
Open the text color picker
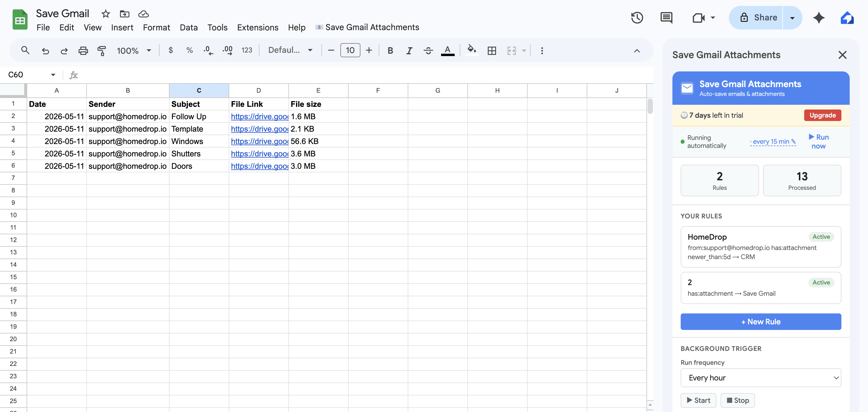[448, 50]
